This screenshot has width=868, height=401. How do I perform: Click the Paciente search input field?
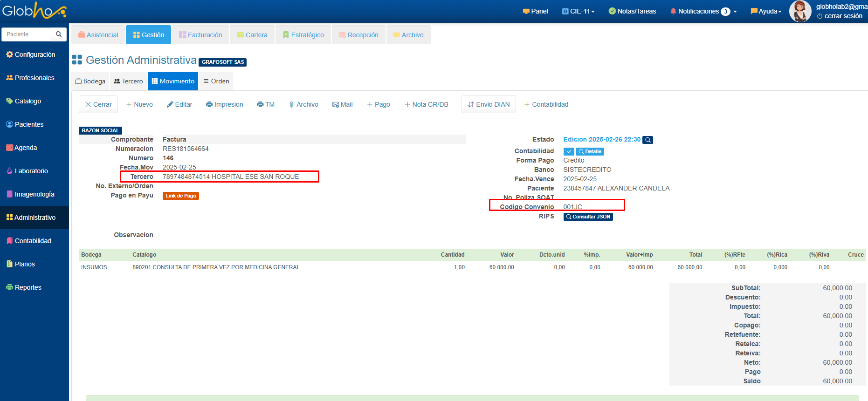coord(27,34)
